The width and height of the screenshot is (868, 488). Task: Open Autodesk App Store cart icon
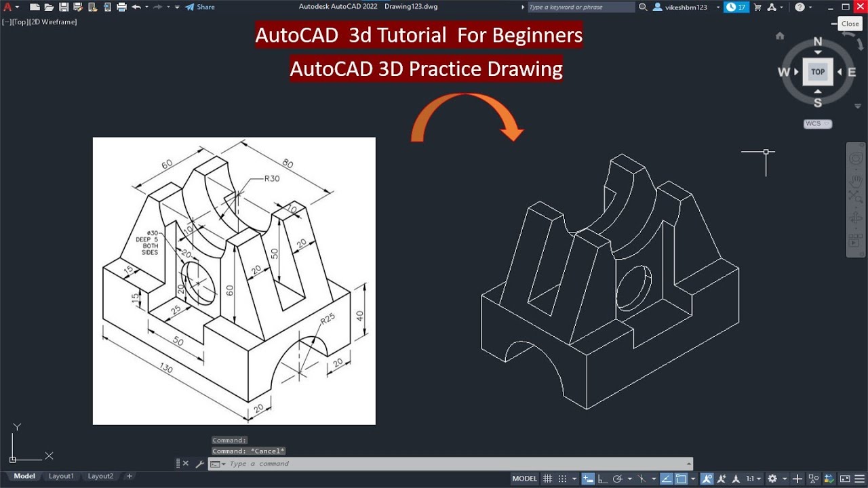click(x=758, y=7)
